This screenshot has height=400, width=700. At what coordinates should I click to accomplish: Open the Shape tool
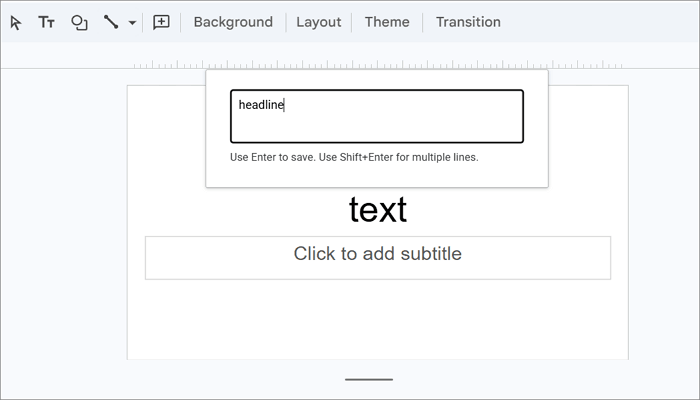79,22
